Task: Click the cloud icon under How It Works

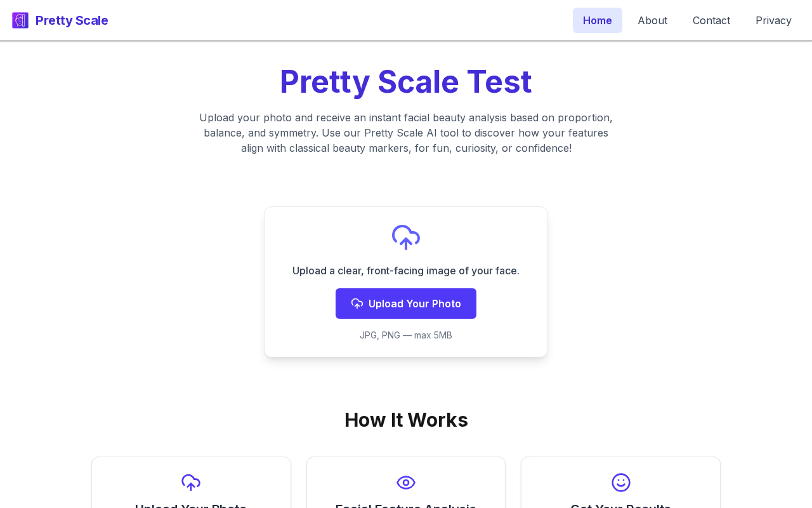Action: tap(191, 483)
